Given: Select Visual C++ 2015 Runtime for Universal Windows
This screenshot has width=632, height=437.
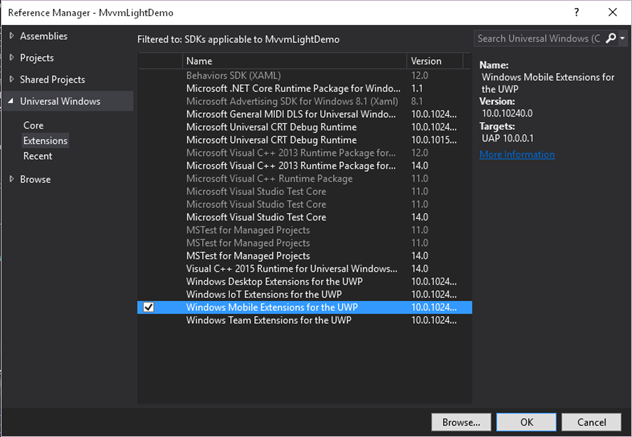Looking at the screenshot, I should pyautogui.click(x=304, y=269).
